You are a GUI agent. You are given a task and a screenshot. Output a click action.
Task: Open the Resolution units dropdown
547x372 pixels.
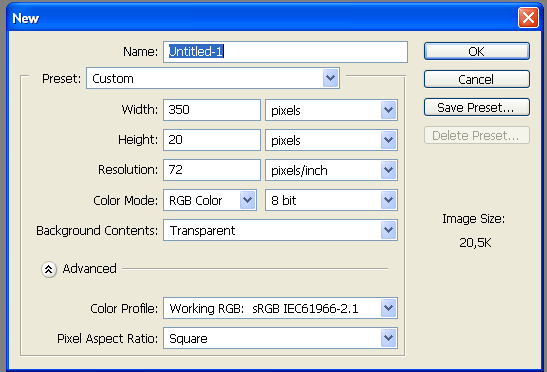(x=331, y=170)
